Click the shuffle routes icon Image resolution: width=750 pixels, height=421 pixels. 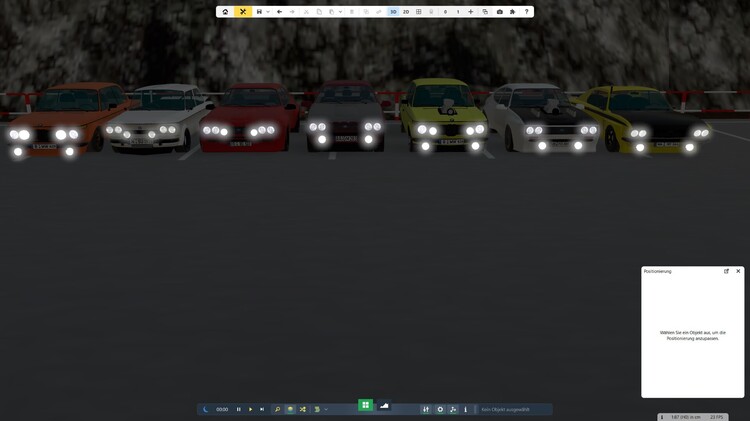303,410
